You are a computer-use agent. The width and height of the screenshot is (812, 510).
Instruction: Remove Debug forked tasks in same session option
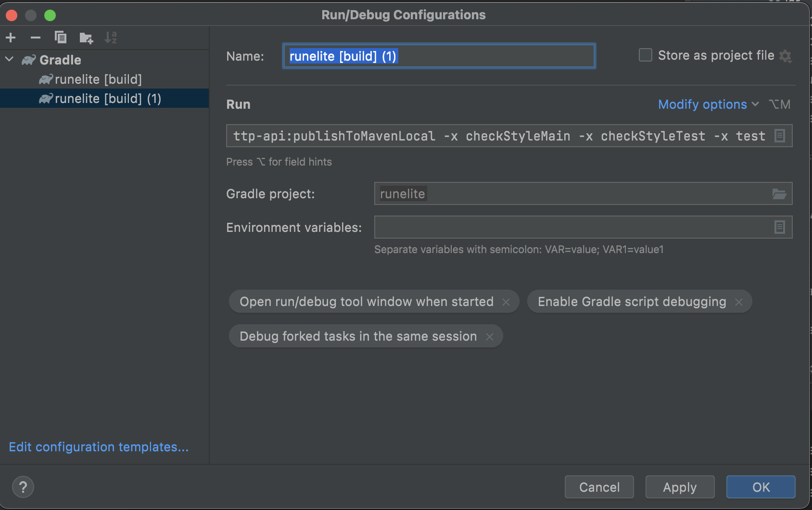(x=490, y=337)
